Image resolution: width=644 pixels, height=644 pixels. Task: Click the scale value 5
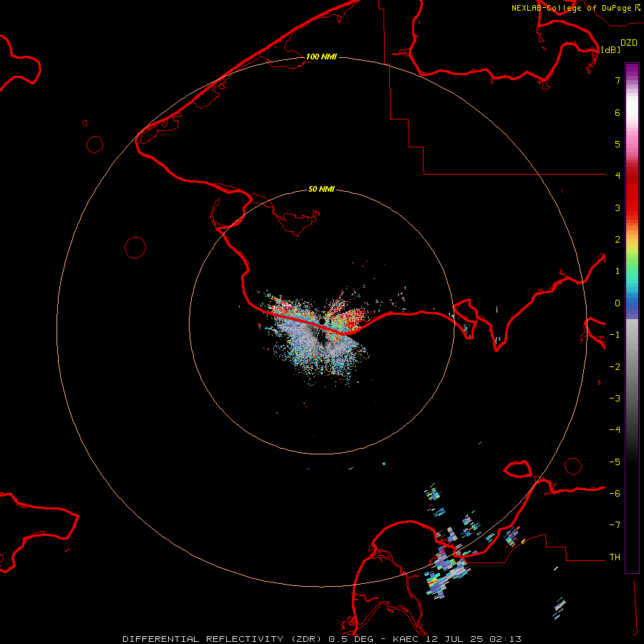coord(618,144)
